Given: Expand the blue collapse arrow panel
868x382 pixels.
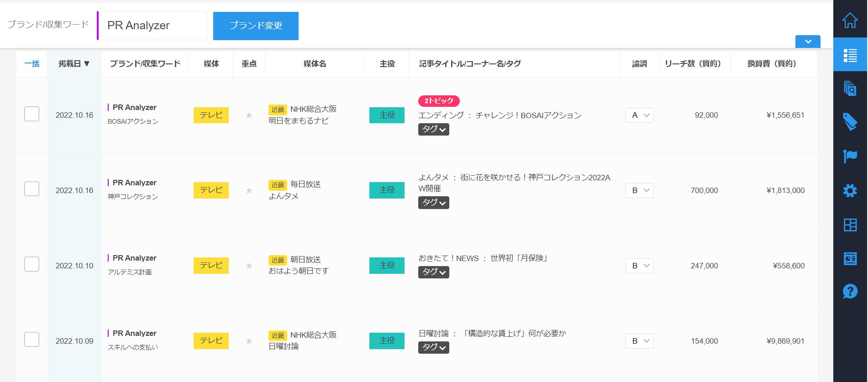Looking at the screenshot, I should (x=808, y=42).
